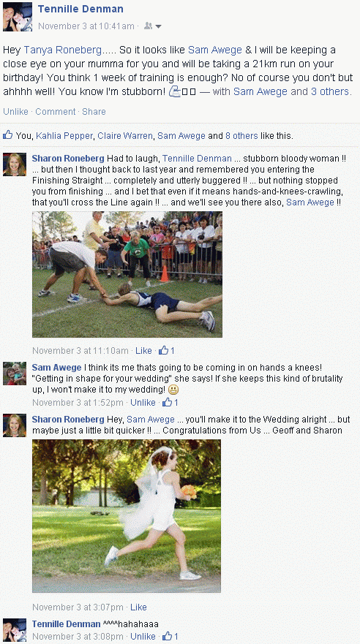
Task: Click the thumbs-up icon next to likes summary
Action: [x=7, y=135]
